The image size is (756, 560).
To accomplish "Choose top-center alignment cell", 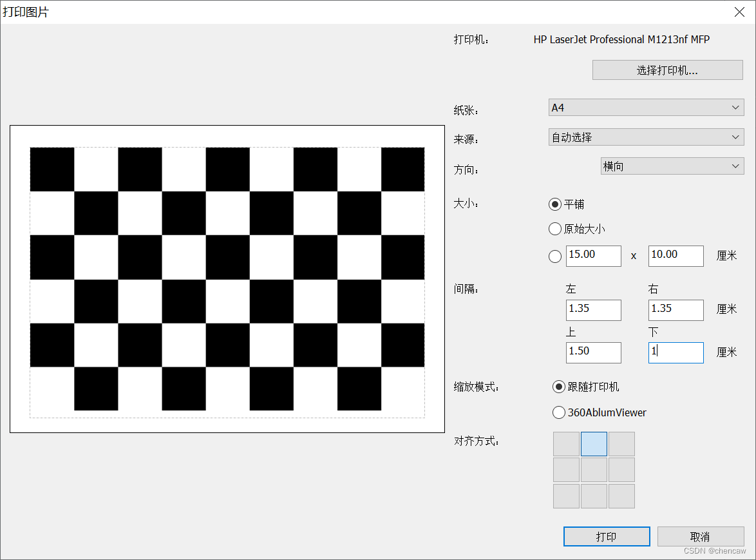I will (594, 444).
